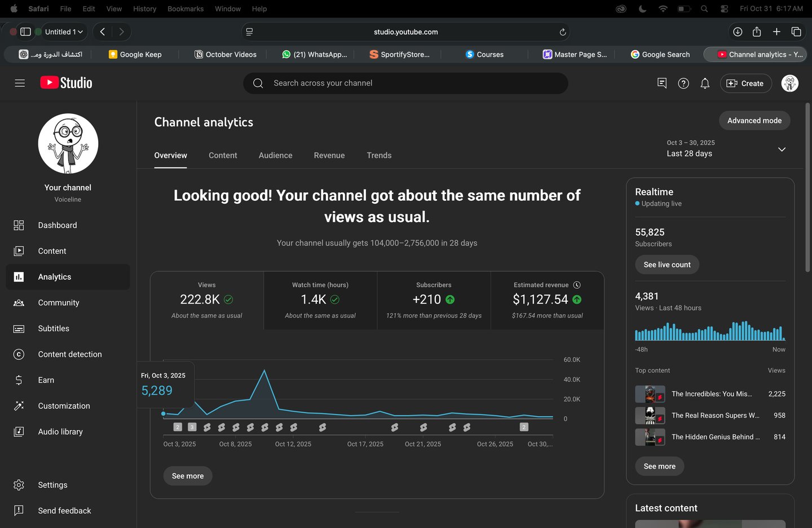Open a new Safari tab with plus icon
This screenshot has height=528, width=812.
(776, 32)
